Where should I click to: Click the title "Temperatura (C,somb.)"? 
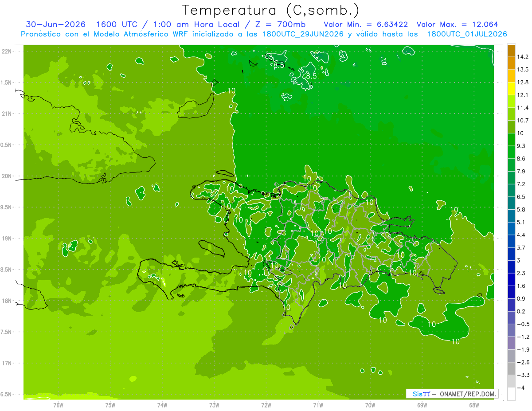(271, 10)
